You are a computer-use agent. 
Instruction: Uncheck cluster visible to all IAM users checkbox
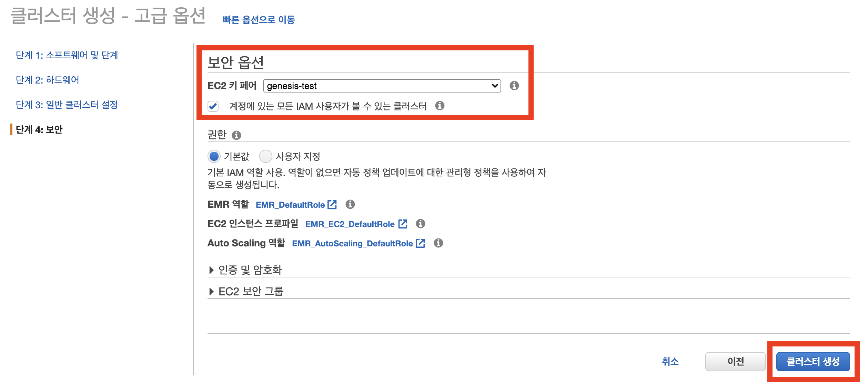[x=213, y=106]
